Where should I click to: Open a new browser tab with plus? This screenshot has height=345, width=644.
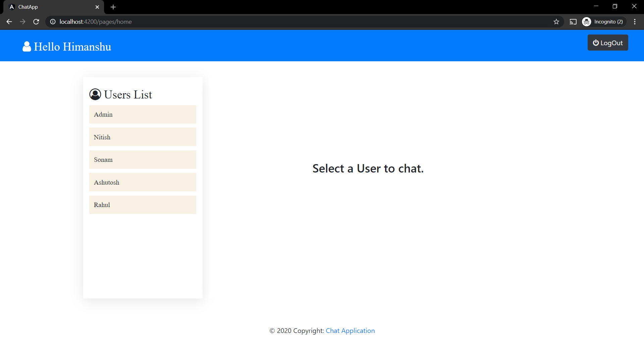113,7
